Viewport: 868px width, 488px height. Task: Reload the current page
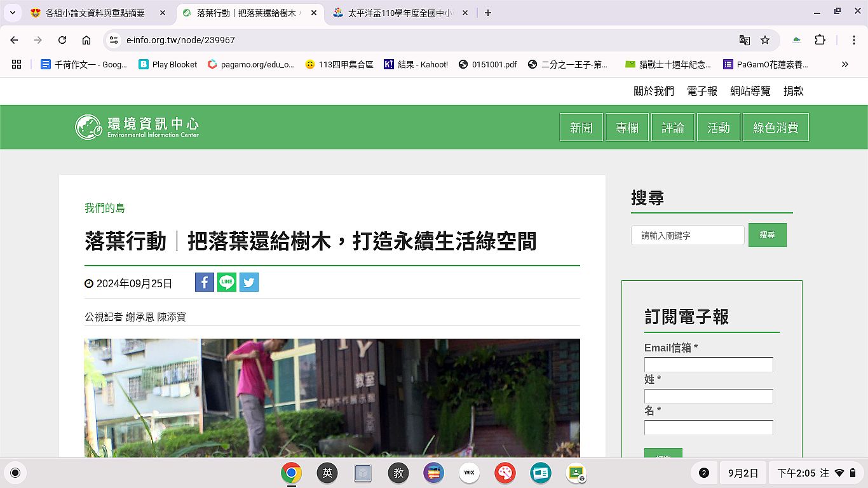coord(62,40)
